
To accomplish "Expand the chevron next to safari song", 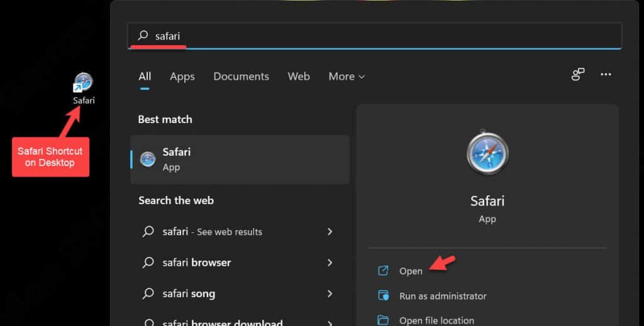I will (x=330, y=293).
